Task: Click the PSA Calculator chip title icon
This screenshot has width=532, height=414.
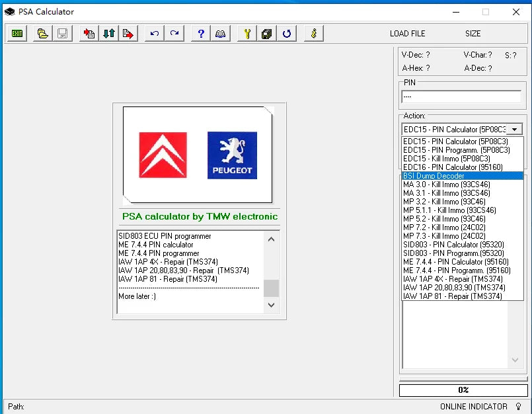Action: coord(9,12)
